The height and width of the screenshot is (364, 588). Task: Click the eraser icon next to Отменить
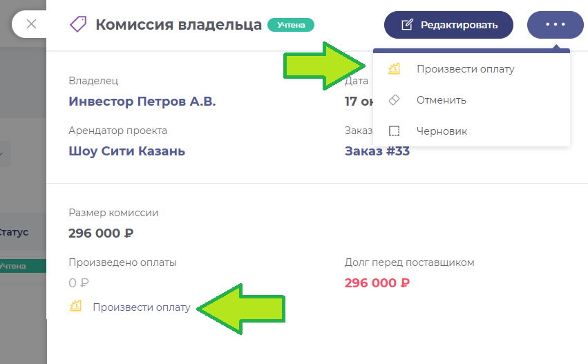pos(395,100)
